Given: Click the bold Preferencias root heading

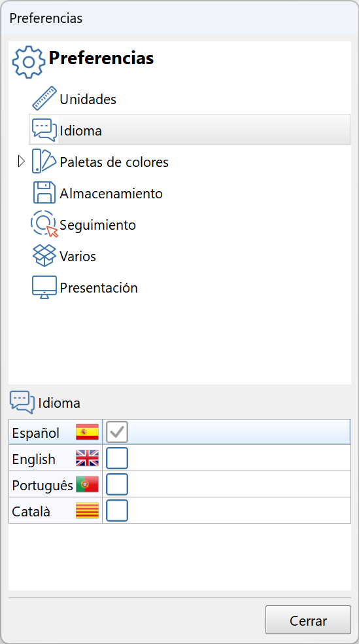Looking at the screenshot, I should click(101, 58).
